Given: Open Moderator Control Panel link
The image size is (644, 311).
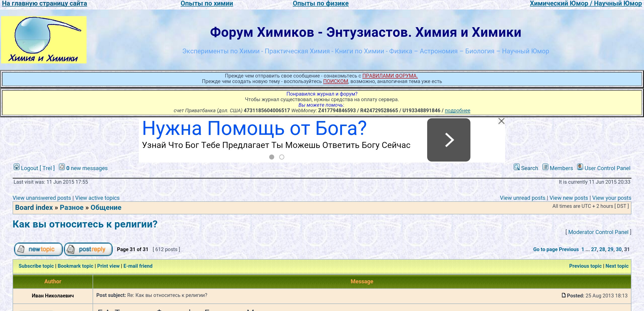Looking at the screenshot, I should [x=598, y=232].
